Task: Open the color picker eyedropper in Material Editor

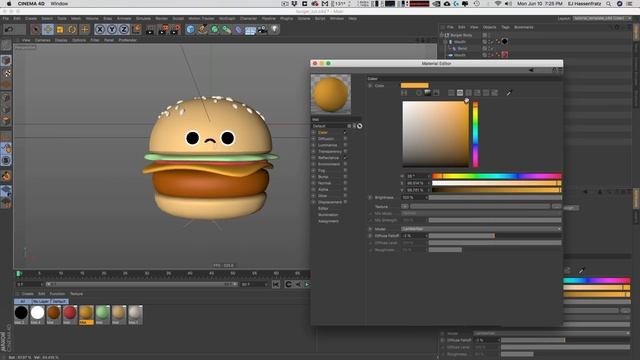Action: point(509,93)
